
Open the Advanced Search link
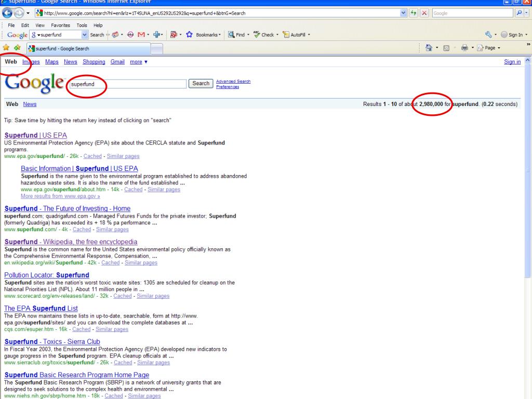[233, 82]
